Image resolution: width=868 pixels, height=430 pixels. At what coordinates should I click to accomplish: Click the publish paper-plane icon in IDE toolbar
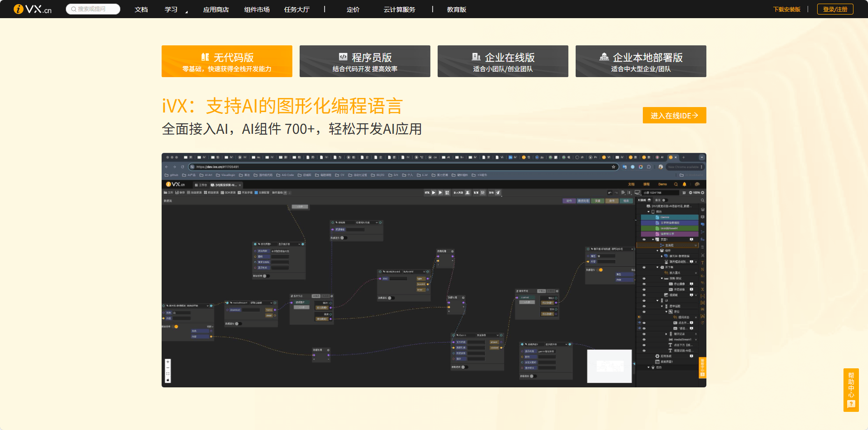pyautogui.click(x=498, y=193)
